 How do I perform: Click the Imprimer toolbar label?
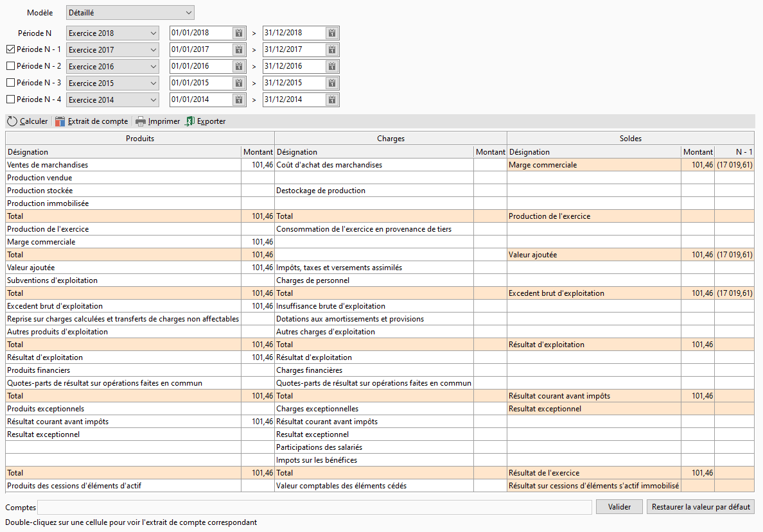[x=164, y=121]
